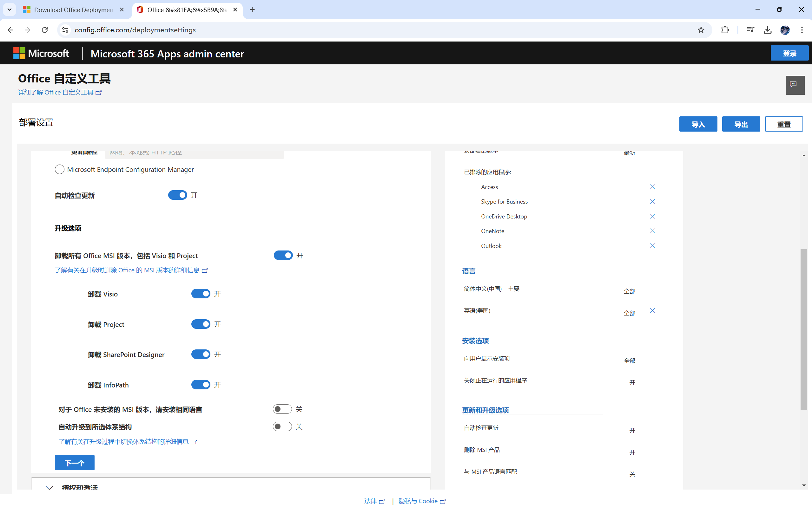The image size is (812, 507).
Task: Select Microsoft Endpoint Configuration Manager radio
Action: point(59,169)
